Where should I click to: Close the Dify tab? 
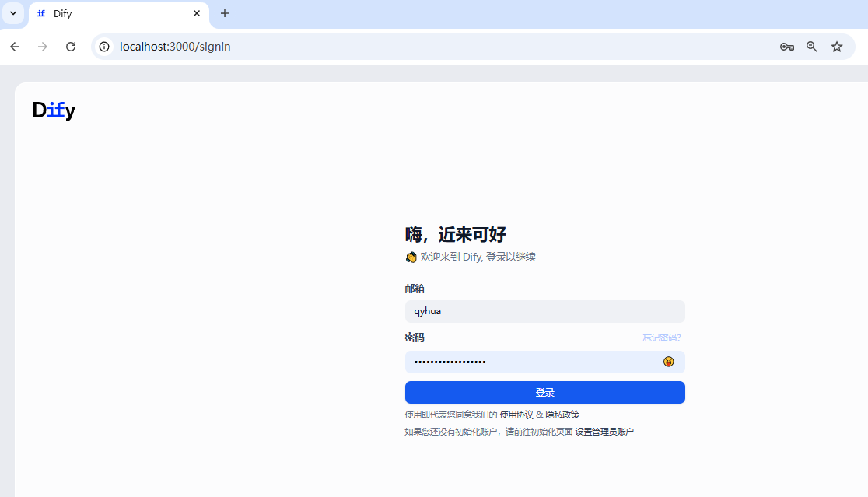[x=197, y=13]
